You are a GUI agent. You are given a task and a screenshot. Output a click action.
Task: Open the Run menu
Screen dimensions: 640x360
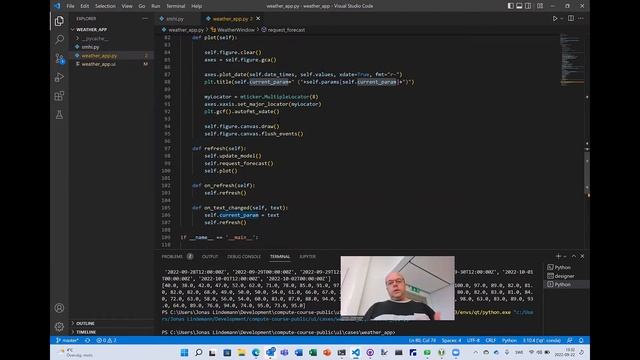click(156, 6)
